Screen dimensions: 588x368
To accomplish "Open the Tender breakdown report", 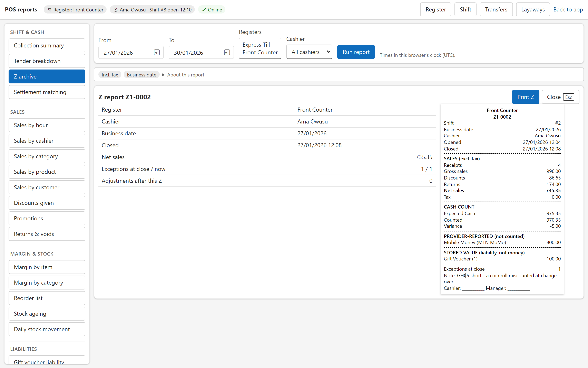I will point(47,61).
